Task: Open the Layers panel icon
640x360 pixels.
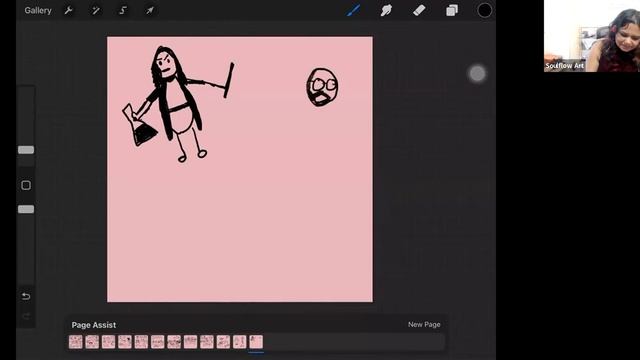Action: [452, 10]
